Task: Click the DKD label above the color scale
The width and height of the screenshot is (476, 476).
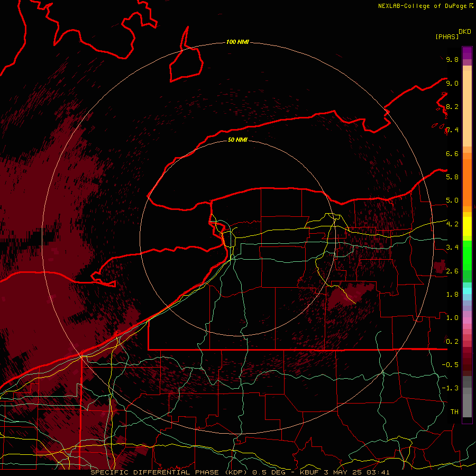Action: [465, 32]
